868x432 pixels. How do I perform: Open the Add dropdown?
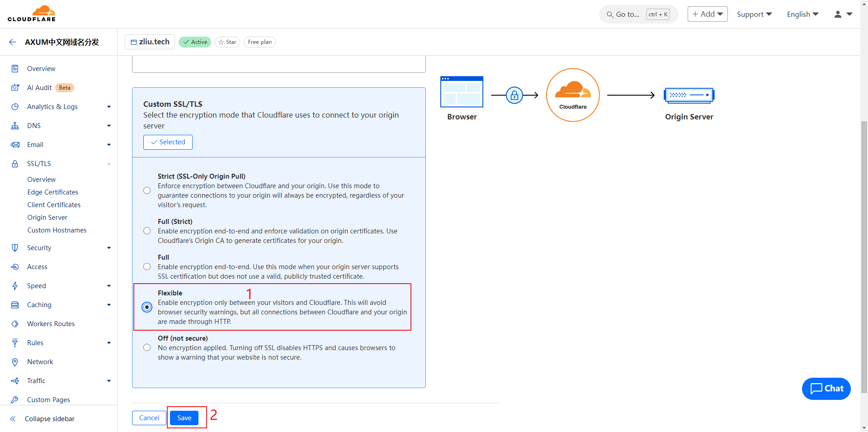708,14
